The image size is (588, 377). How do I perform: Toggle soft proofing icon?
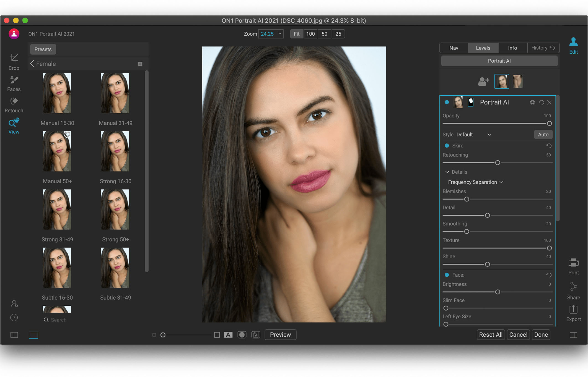(x=256, y=335)
